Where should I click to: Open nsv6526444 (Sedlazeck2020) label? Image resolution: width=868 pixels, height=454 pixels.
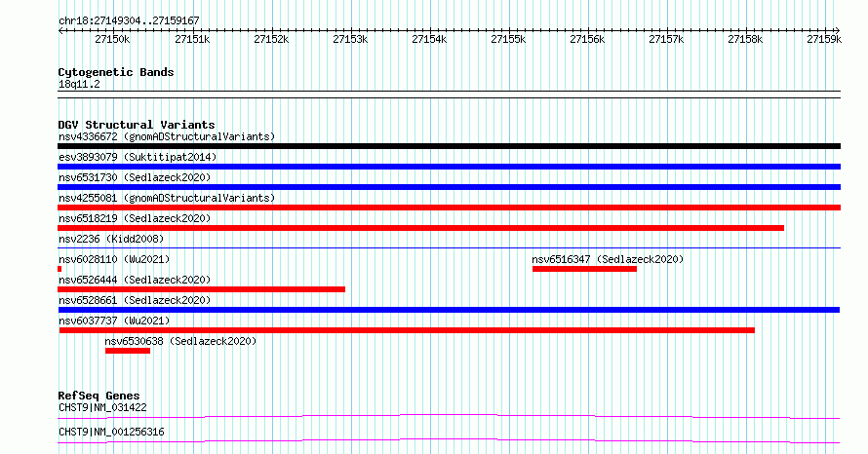135,280
